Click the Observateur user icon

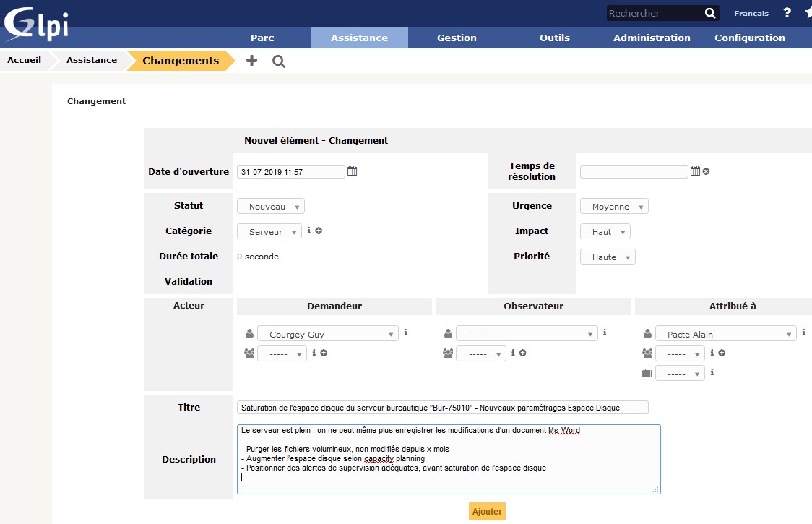[449, 333]
